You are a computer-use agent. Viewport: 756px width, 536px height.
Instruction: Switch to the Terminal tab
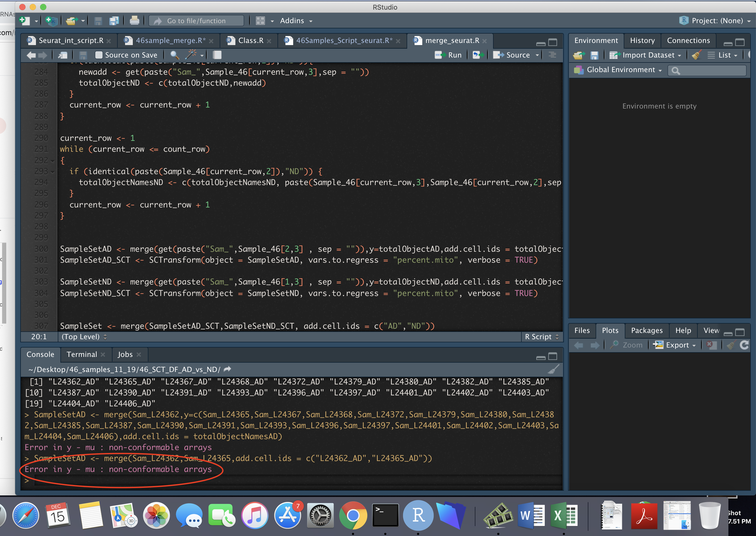[81, 355]
